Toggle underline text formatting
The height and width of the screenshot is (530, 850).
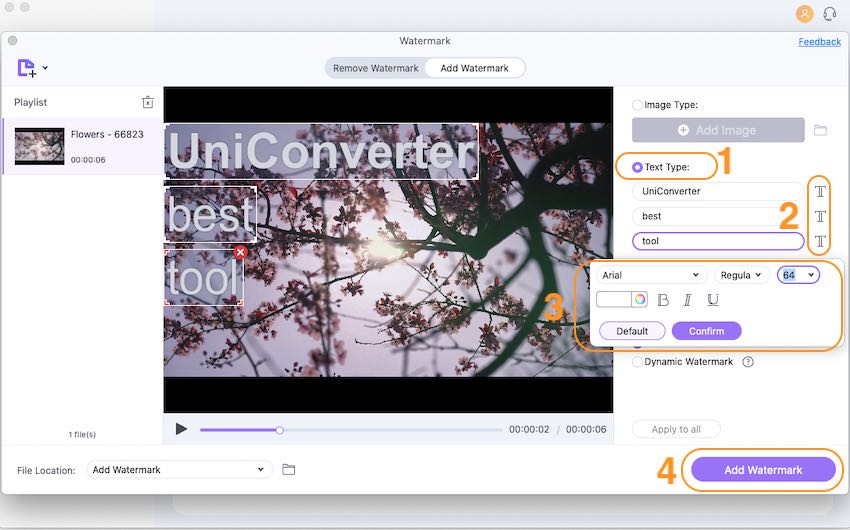tap(713, 300)
